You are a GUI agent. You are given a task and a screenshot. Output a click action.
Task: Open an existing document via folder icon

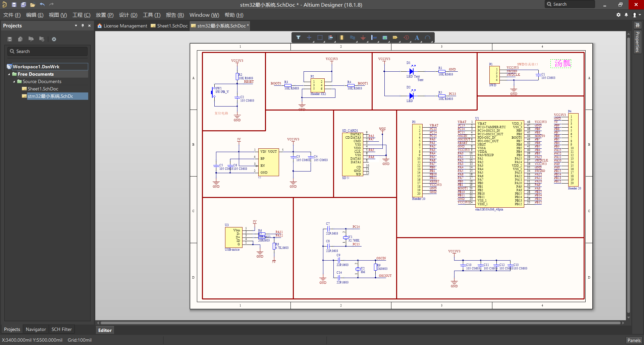click(x=33, y=5)
